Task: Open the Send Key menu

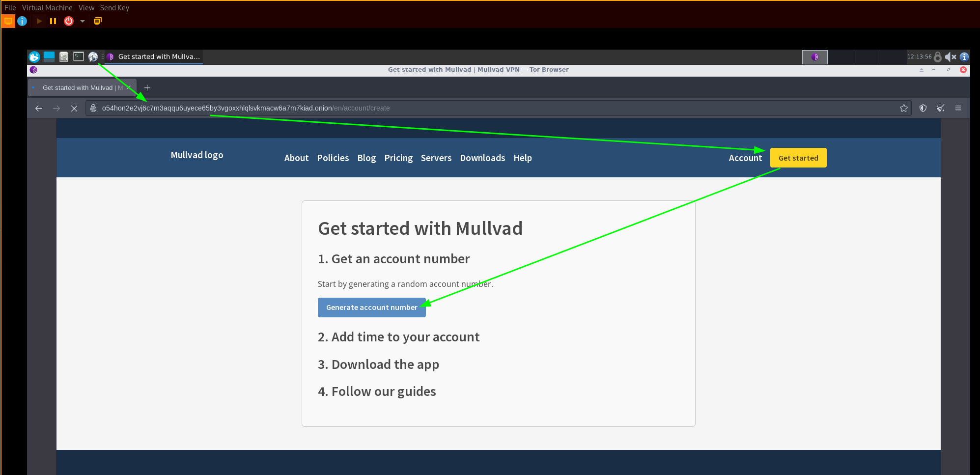Action: tap(114, 8)
